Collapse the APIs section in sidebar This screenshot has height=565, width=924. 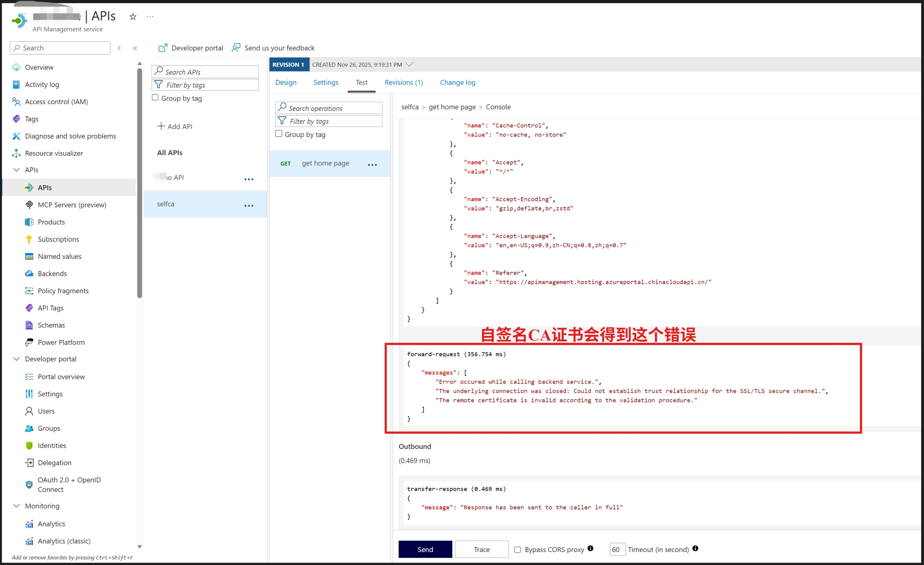tap(16, 170)
